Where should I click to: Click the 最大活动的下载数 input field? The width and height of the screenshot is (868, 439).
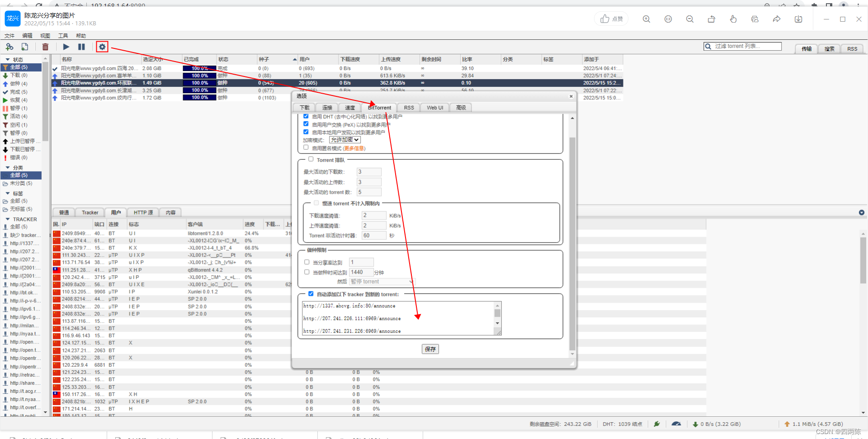369,172
